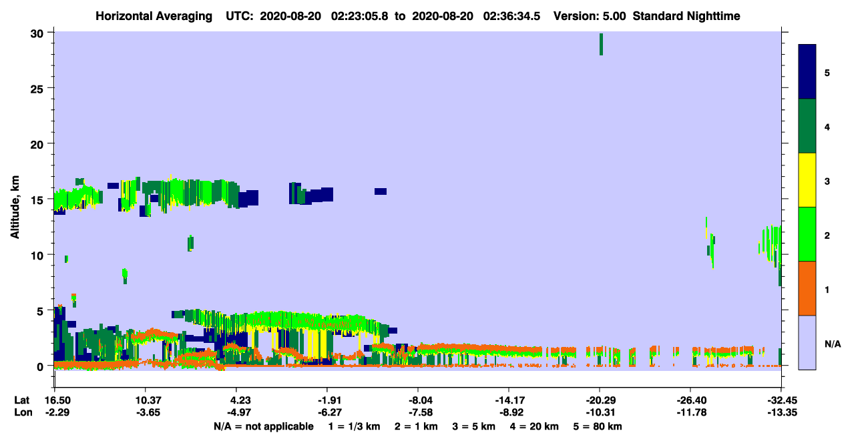Click the start time '02:23:05.8'
Screen dimensions: 868x445
click(x=361, y=15)
